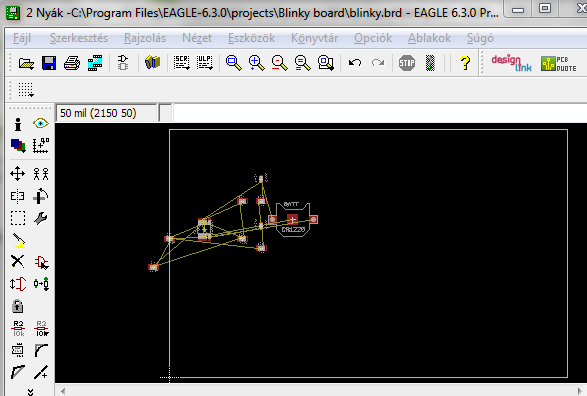Viewport: 587px width, 396px height.
Task: Open the Szerkesztés menu
Action: pyautogui.click(x=79, y=38)
